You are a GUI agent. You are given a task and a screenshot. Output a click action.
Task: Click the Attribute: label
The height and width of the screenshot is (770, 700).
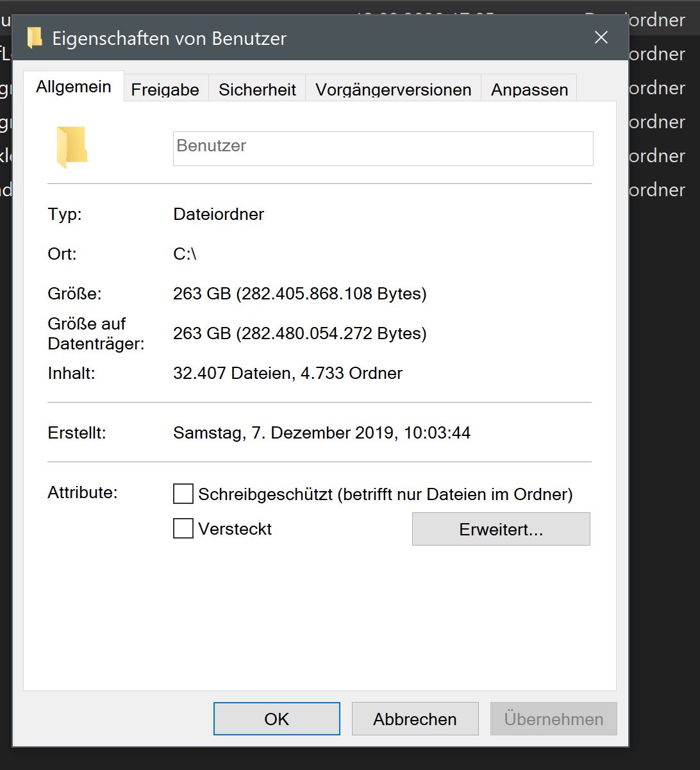pyautogui.click(x=83, y=492)
